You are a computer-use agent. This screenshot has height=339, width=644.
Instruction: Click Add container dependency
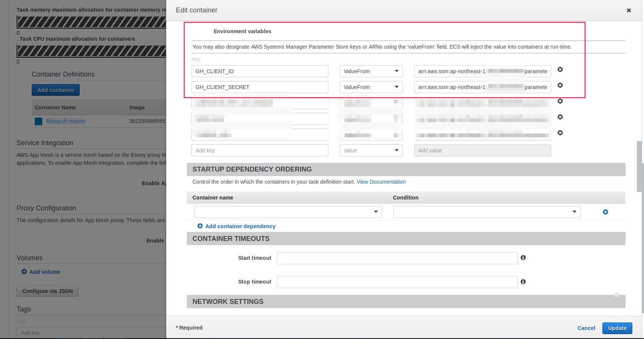click(240, 226)
